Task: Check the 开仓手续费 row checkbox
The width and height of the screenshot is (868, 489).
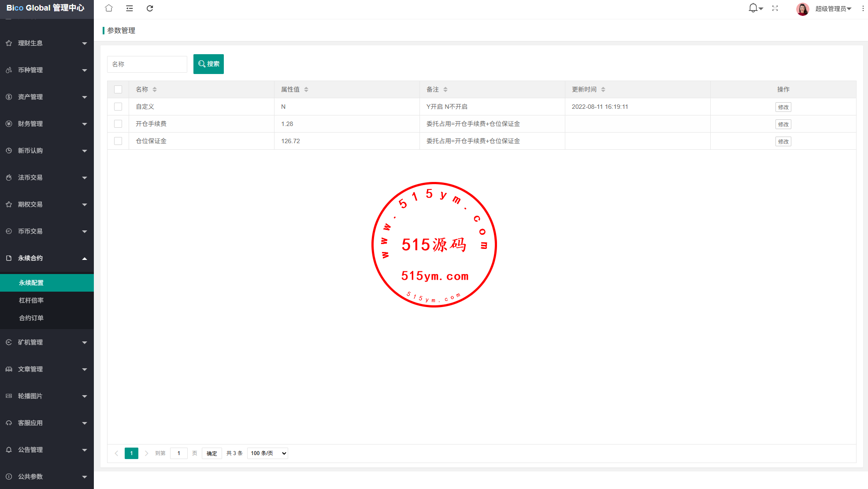Action: (118, 124)
